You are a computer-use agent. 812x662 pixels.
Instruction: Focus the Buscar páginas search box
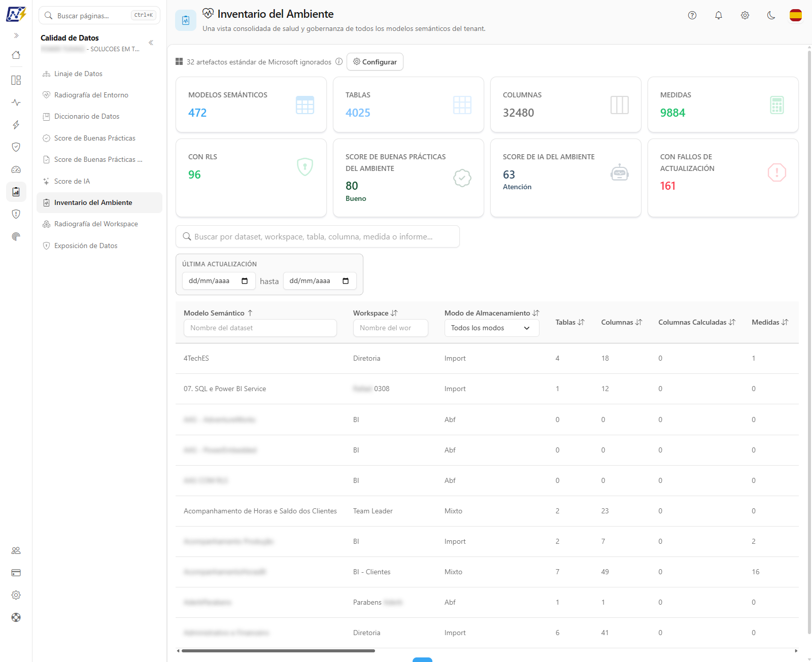coord(99,15)
